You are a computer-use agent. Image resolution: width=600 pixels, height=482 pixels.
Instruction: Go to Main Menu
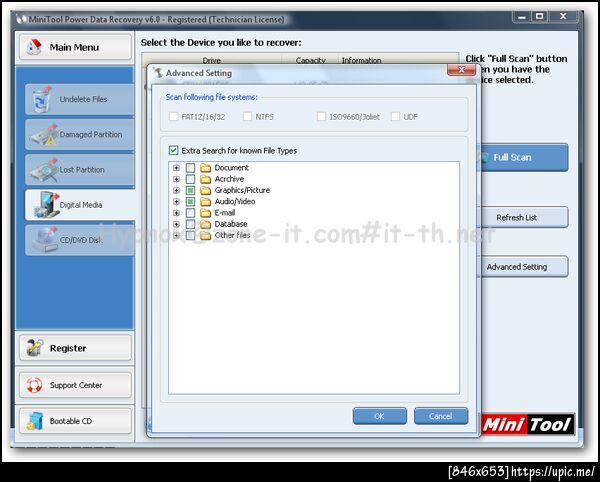tap(75, 47)
